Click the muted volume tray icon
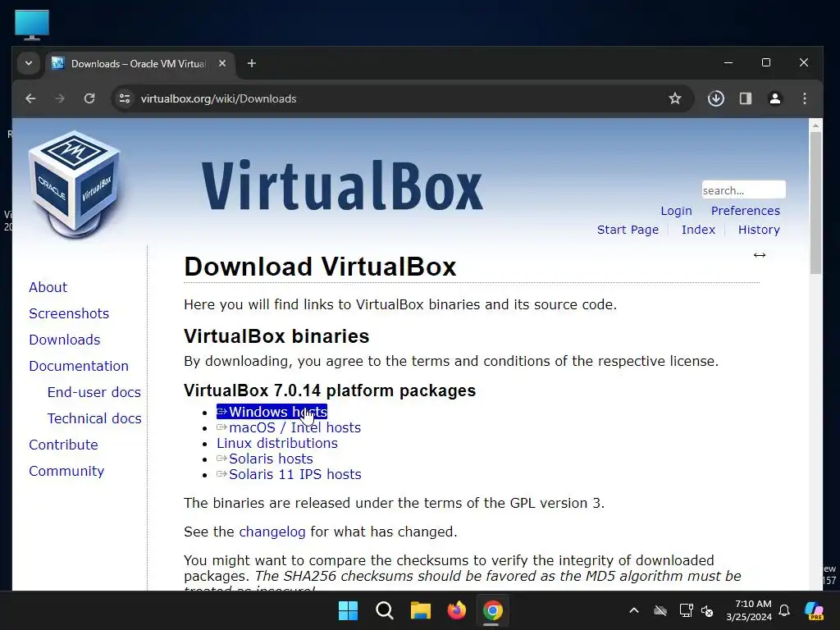 click(x=707, y=610)
